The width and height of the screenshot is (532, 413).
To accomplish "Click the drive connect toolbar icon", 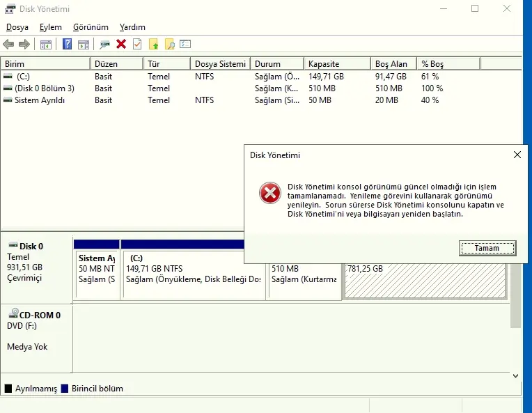I will pyautogui.click(x=105, y=44).
